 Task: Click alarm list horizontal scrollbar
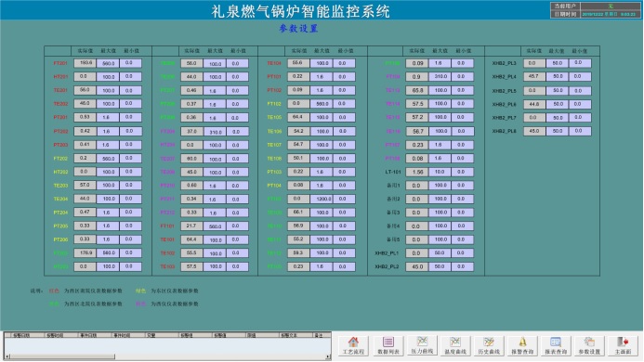(167, 356)
